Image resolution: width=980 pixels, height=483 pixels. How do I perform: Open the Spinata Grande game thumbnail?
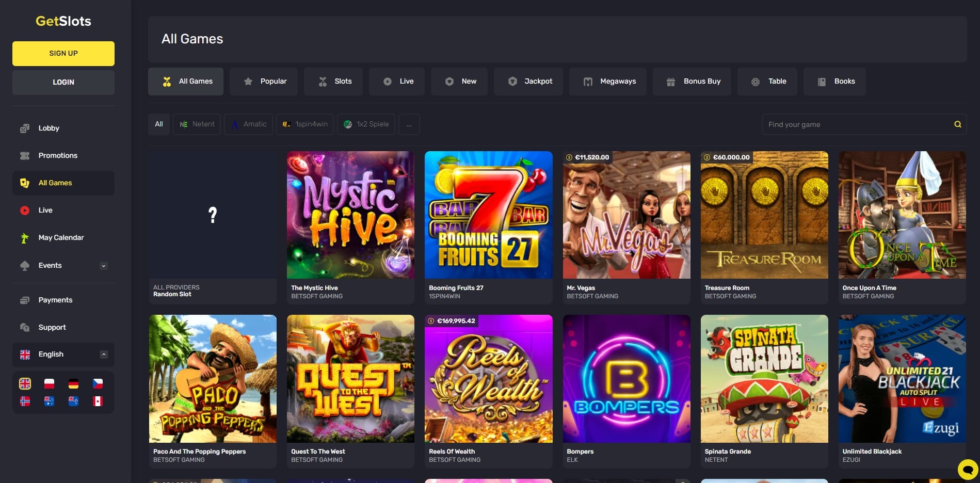tap(764, 379)
